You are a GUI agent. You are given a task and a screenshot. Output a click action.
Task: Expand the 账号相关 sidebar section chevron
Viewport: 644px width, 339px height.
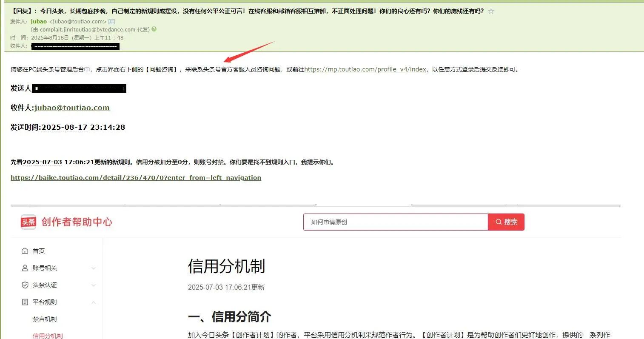coord(94,268)
